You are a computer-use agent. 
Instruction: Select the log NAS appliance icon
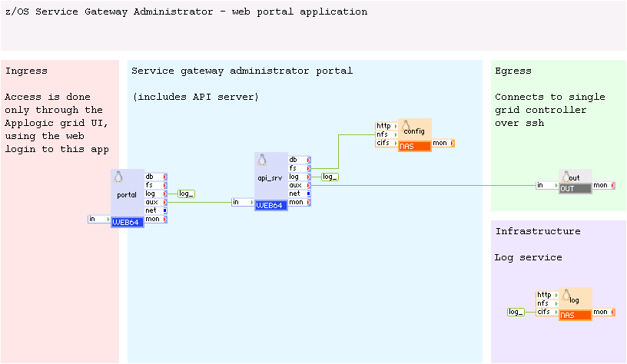pyautogui.click(x=575, y=304)
